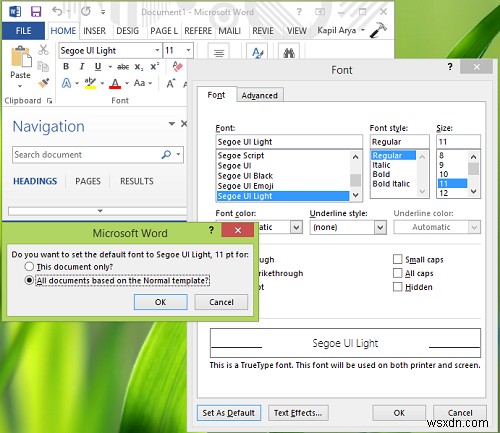Click Cancel button in Font dialog

pyautogui.click(x=460, y=413)
